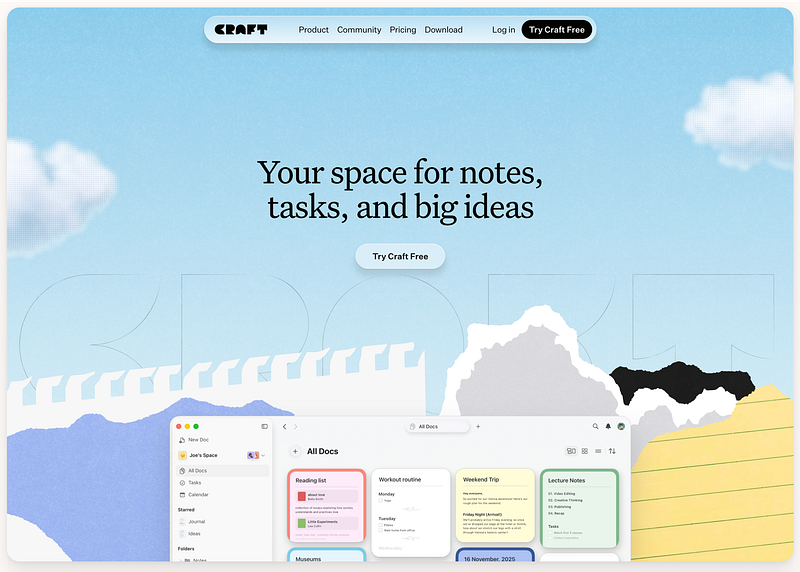The height and width of the screenshot is (572, 800).
Task: Click the Starred section header
Action: pos(186,510)
